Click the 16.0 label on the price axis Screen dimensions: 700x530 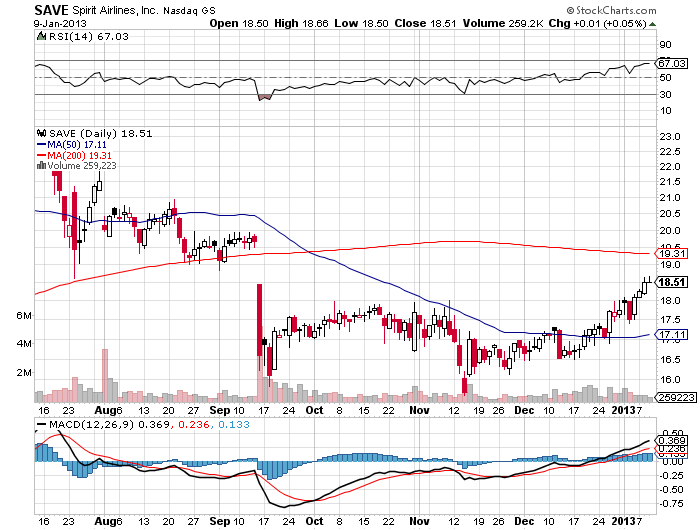pos(670,380)
